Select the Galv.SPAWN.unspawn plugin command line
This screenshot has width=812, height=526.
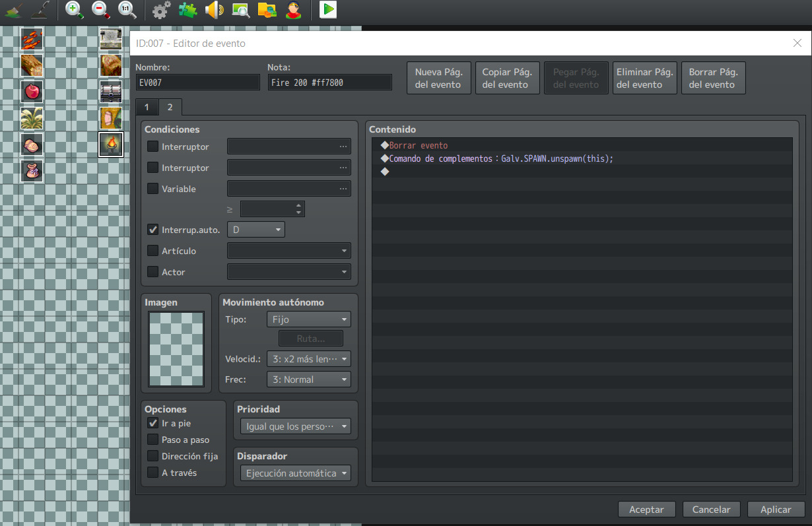pyautogui.click(x=582, y=158)
